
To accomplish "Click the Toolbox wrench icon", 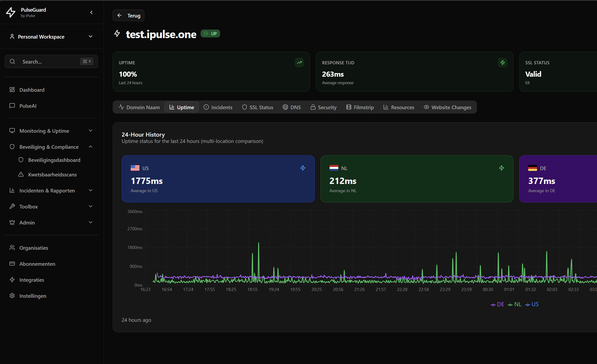I will (x=12, y=206).
